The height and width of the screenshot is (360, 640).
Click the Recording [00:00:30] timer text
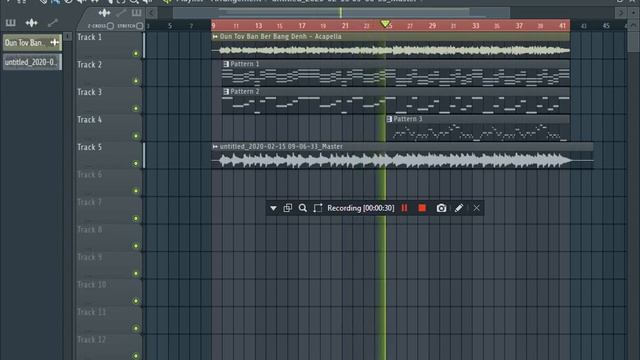coord(360,208)
